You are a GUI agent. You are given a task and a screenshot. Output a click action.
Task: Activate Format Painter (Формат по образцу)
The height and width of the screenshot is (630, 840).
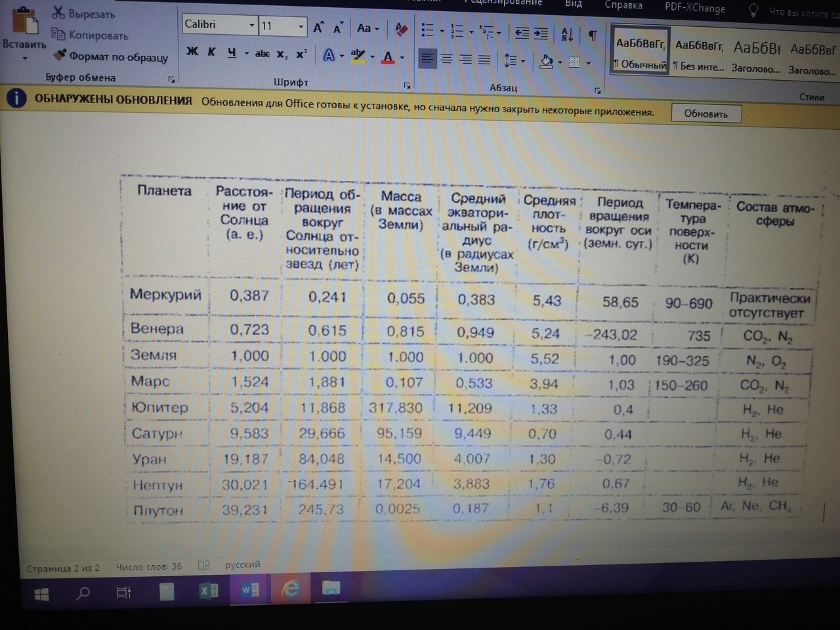click(x=110, y=56)
